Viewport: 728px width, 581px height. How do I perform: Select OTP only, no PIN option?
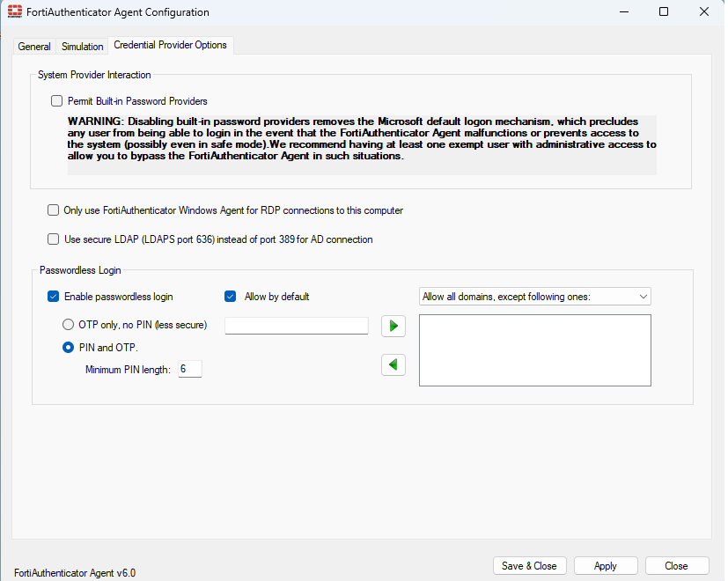pyautogui.click(x=68, y=325)
